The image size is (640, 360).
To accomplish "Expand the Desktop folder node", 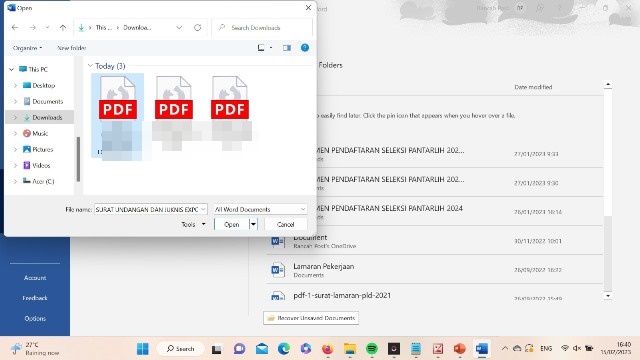I will (x=15, y=85).
